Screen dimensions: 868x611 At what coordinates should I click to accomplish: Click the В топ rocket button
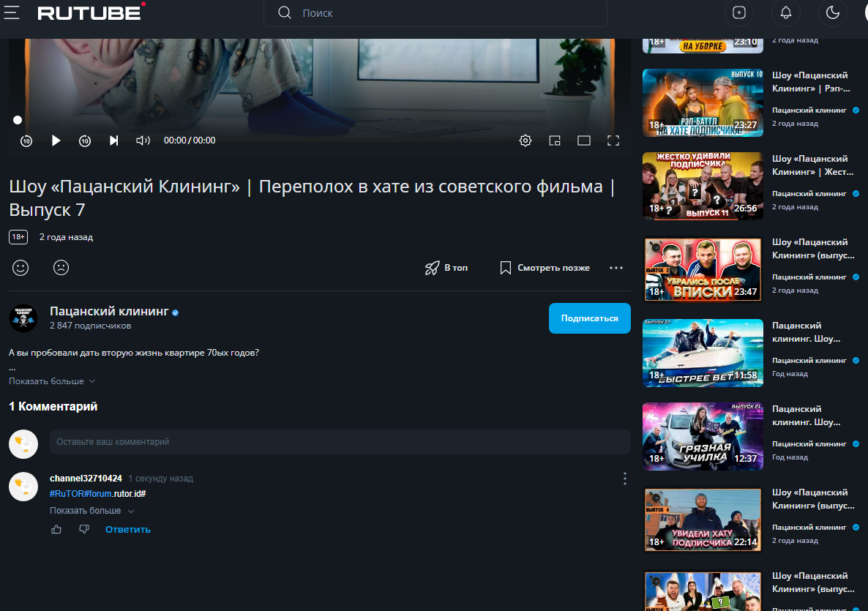click(x=446, y=268)
